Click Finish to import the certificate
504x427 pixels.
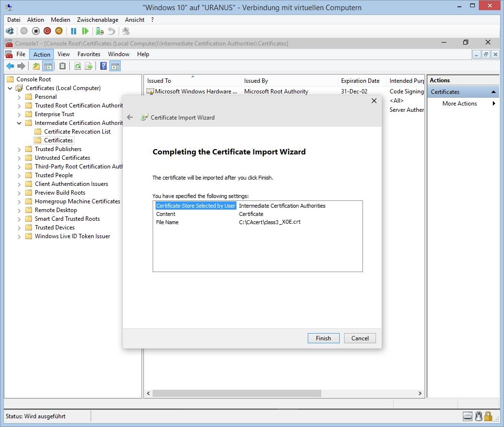coord(323,338)
